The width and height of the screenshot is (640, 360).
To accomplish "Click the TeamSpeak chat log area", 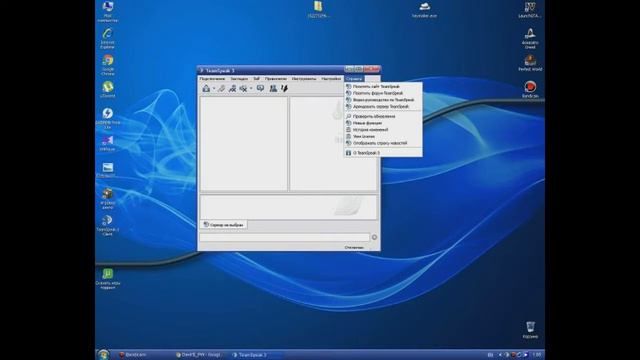I will tap(289, 207).
